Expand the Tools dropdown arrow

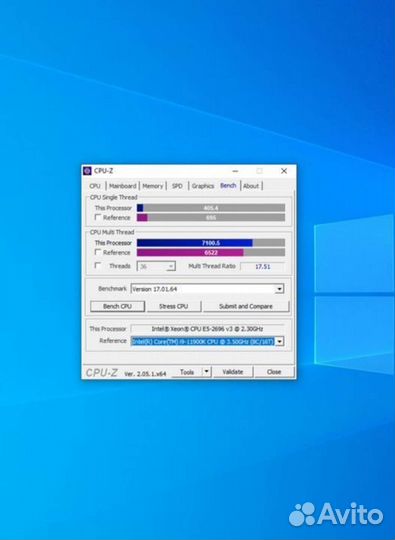pos(207,372)
